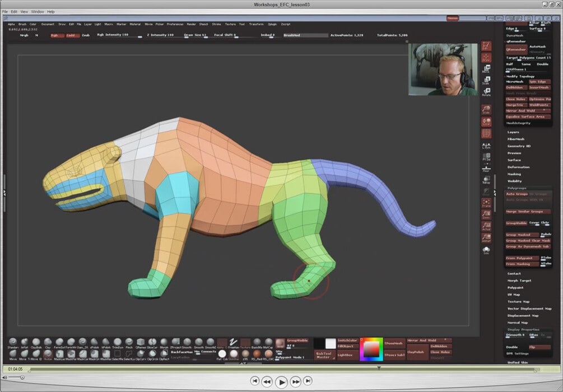The width and height of the screenshot is (563, 392).
Task: Select the Inflat brush
Action: (x=25, y=343)
